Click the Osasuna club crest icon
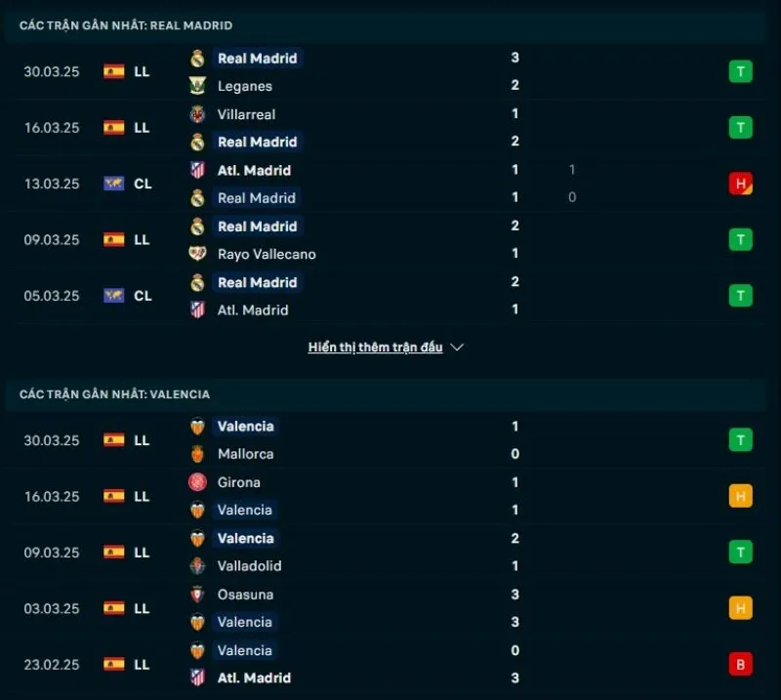This screenshot has width=781, height=700. coord(197,595)
